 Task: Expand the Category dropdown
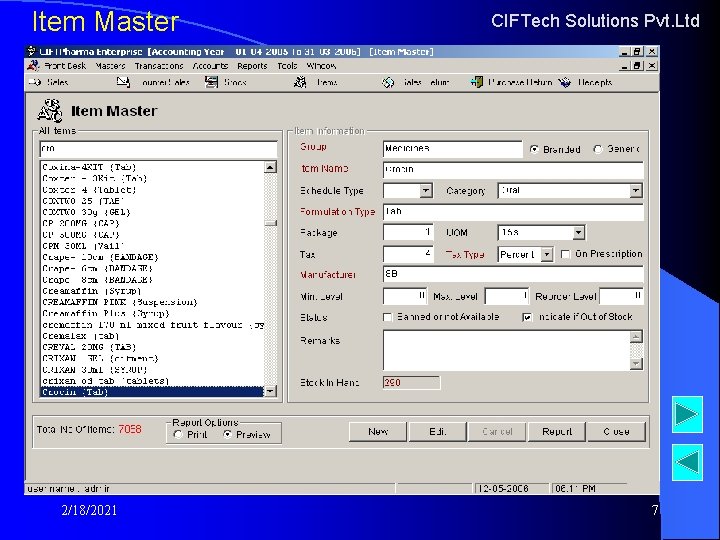636,191
